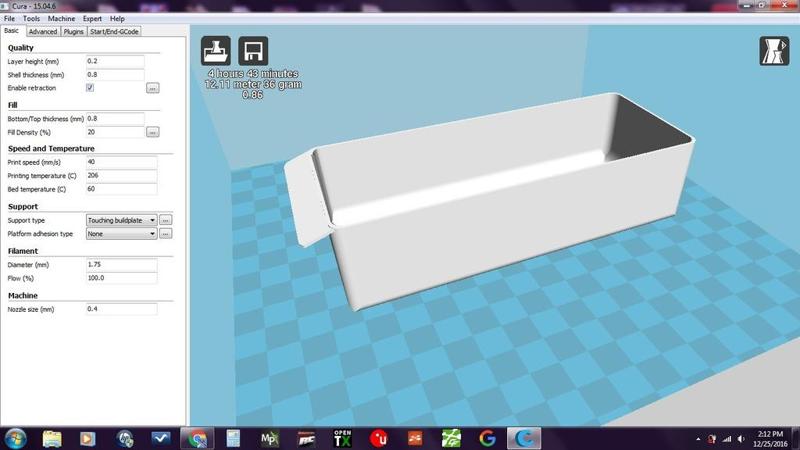Open the OpenTX taskbar icon
This screenshot has width=800, height=450.
coord(342,438)
